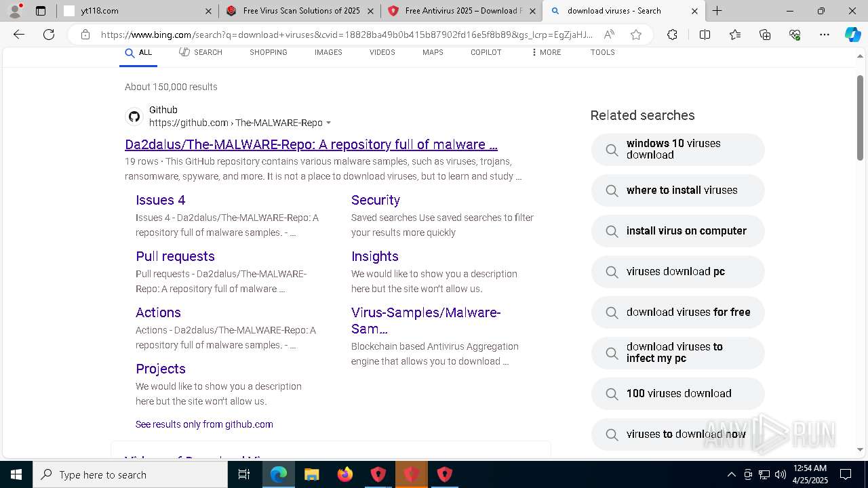
Task: Open Browser essentials icon
Action: click(795, 35)
